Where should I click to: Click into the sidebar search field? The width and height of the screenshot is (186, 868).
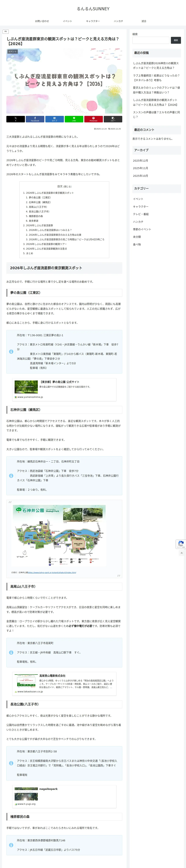click(151, 41)
